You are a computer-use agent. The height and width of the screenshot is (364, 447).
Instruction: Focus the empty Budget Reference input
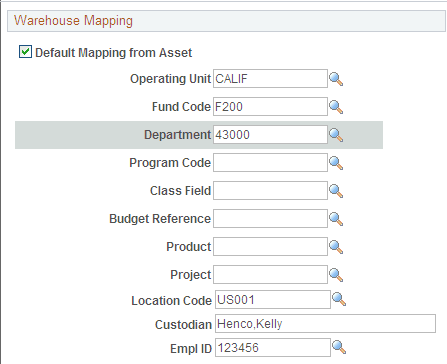pyautogui.click(x=270, y=219)
